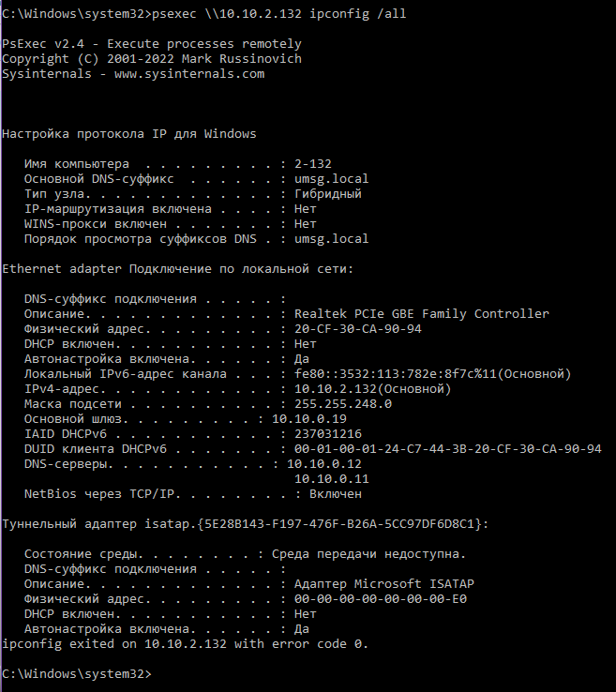Click the computer name value 2-132
The height and width of the screenshot is (692, 616).
[312, 163]
